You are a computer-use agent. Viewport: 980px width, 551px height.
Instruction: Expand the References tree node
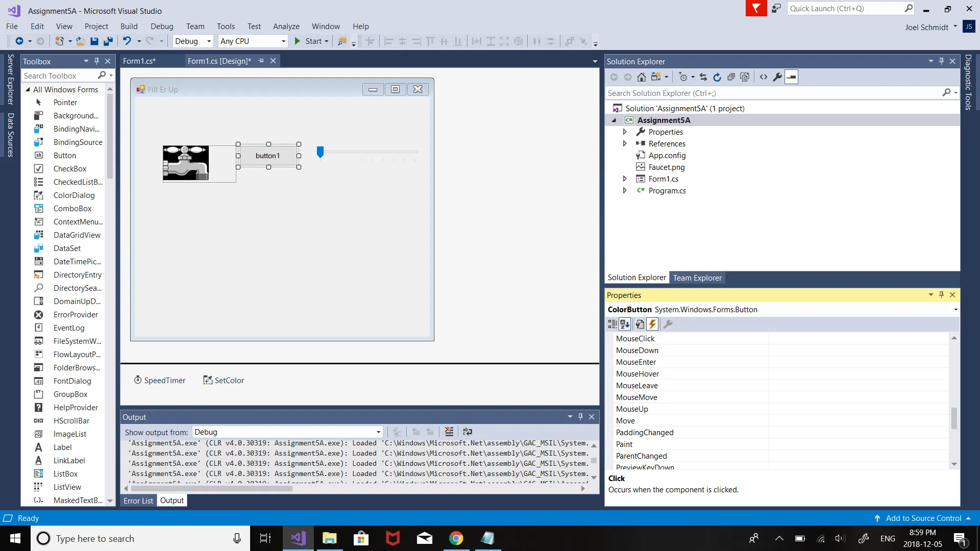pos(625,144)
